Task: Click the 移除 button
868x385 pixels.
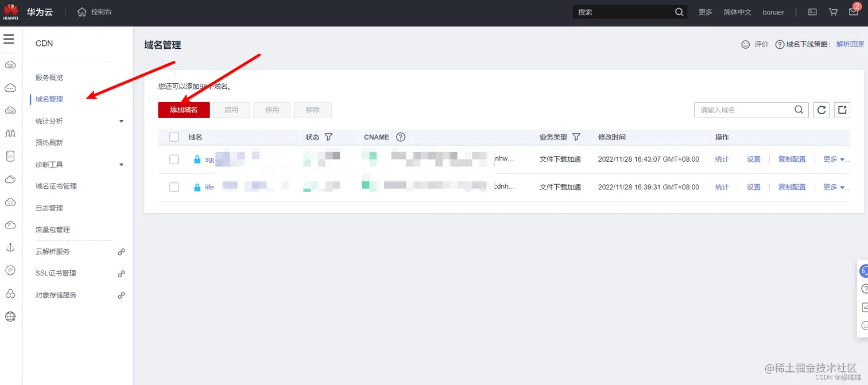Action: [x=313, y=110]
